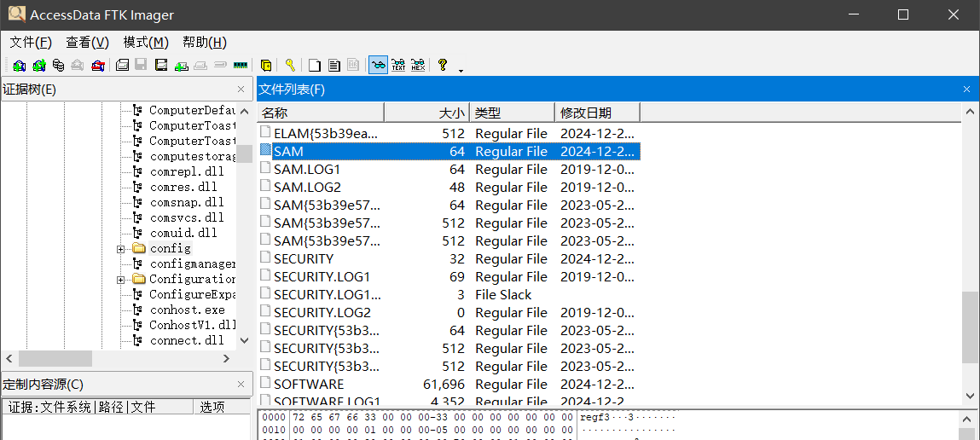Open the Image Mounting tool icon
Screen dimensions: 980x440
pyautogui.click(x=58, y=65)
